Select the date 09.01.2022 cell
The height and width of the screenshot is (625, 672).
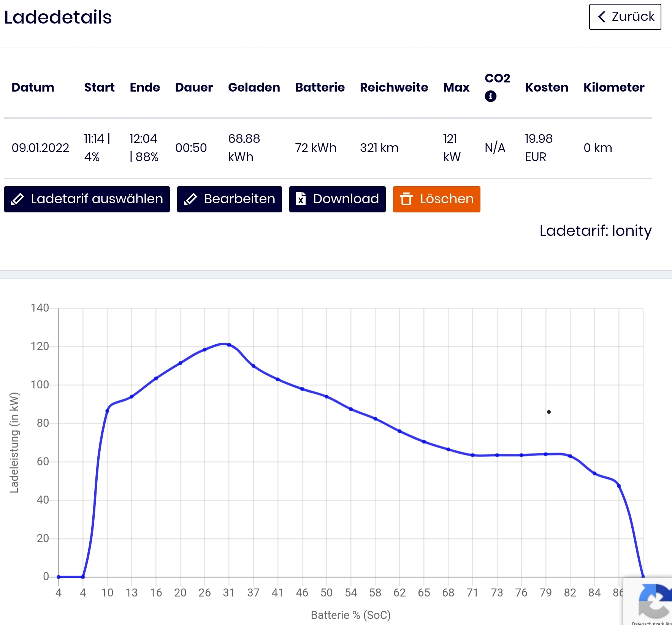coord(40,148)
